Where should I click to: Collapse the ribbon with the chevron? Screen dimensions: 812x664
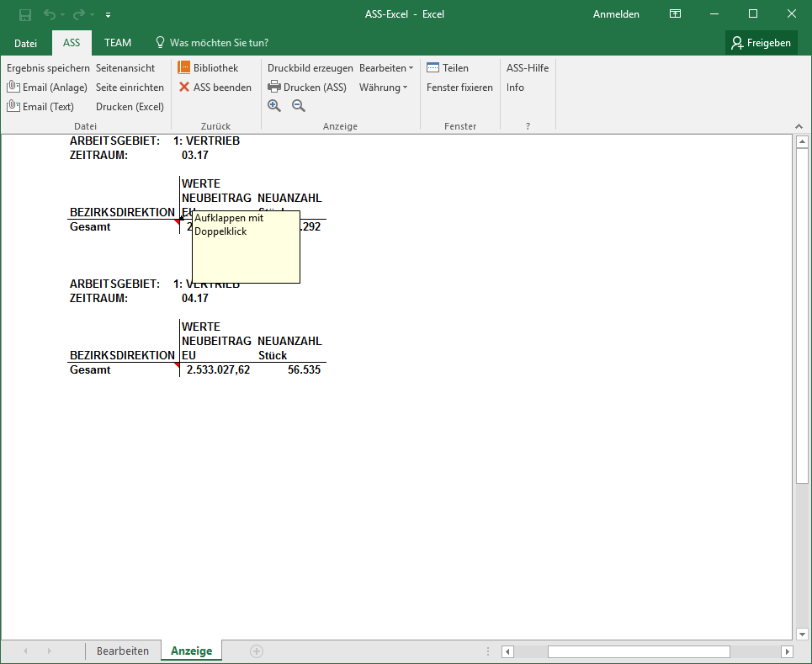[799, 126]
